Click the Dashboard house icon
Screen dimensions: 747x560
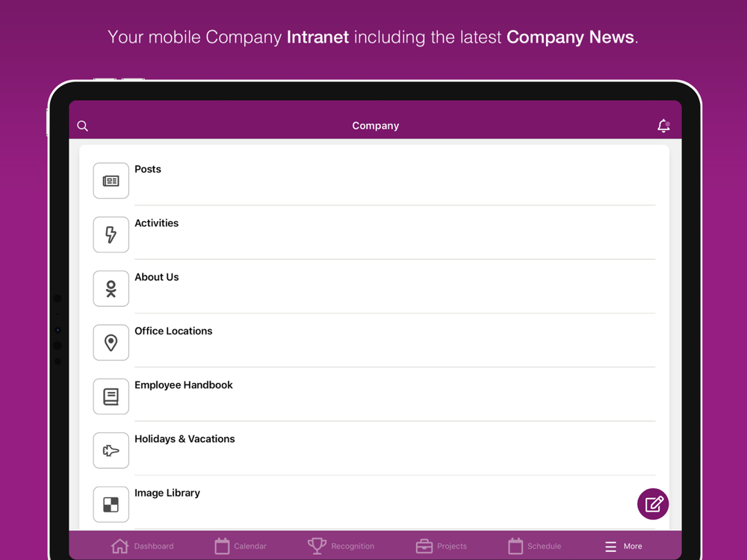[120, 547]
